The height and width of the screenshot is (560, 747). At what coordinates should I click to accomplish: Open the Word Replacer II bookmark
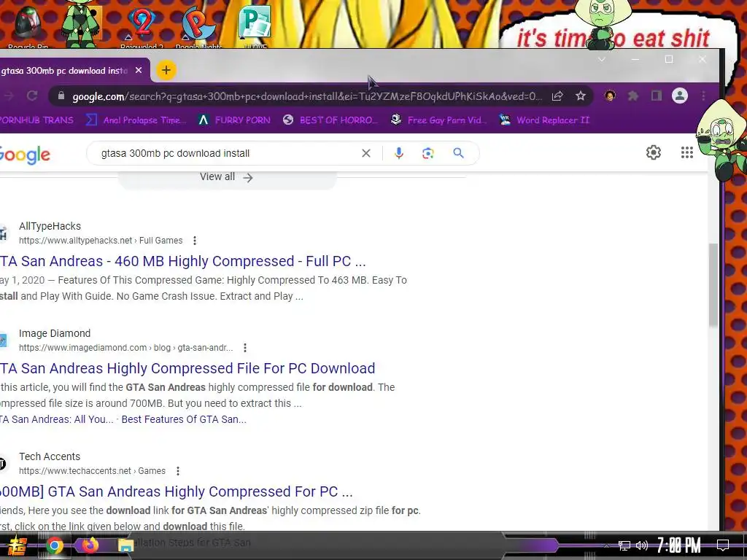click(x=544, y=120)
